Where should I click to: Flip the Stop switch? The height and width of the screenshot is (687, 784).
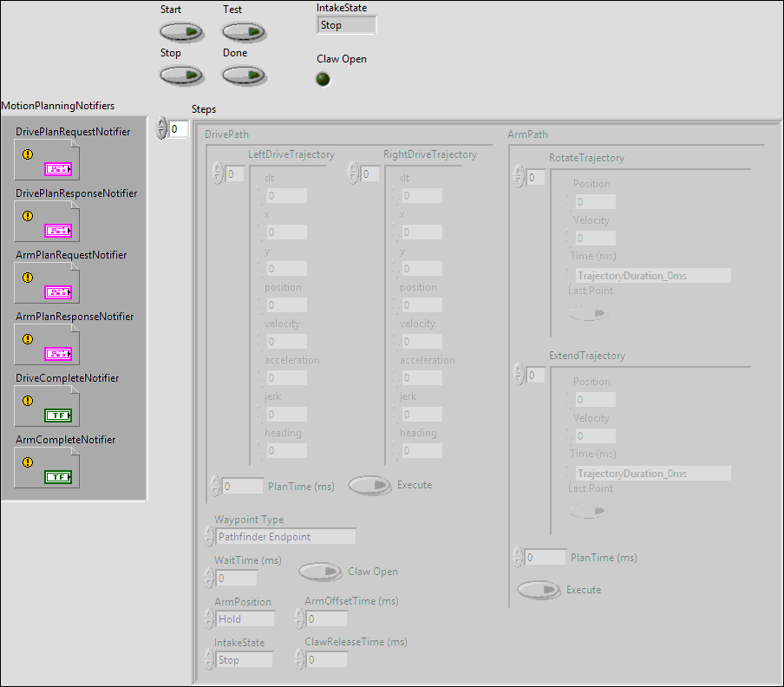[x=181, y=75]
